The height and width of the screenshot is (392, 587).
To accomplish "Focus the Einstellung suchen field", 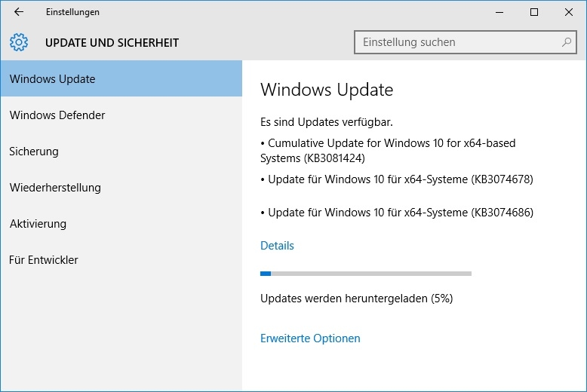I will pyautogui.click(x=466, y=42).
